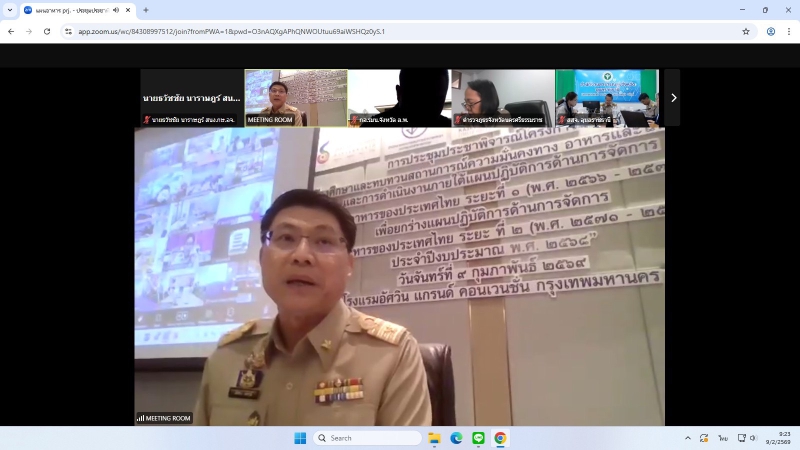Open the Chrome profile icon
The width and height of the screenshot is (800, 450).
click(x=771, y=31)
